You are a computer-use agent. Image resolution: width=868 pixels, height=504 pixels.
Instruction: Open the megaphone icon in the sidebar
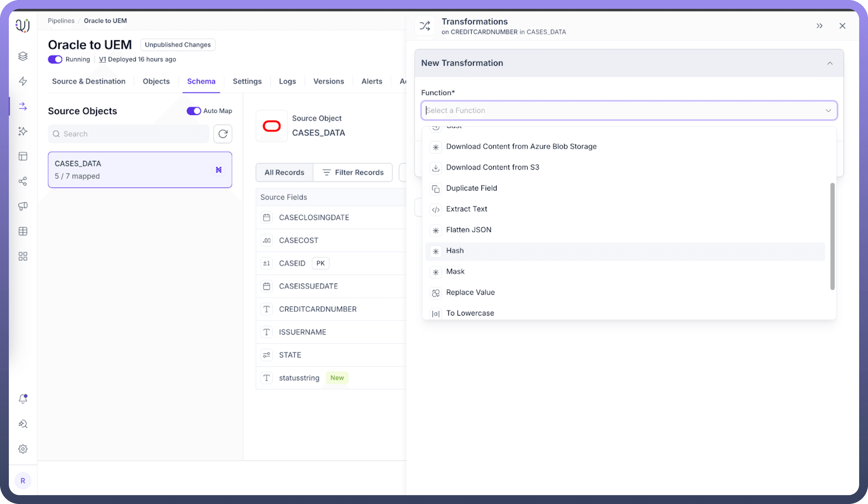pos(23,206)
